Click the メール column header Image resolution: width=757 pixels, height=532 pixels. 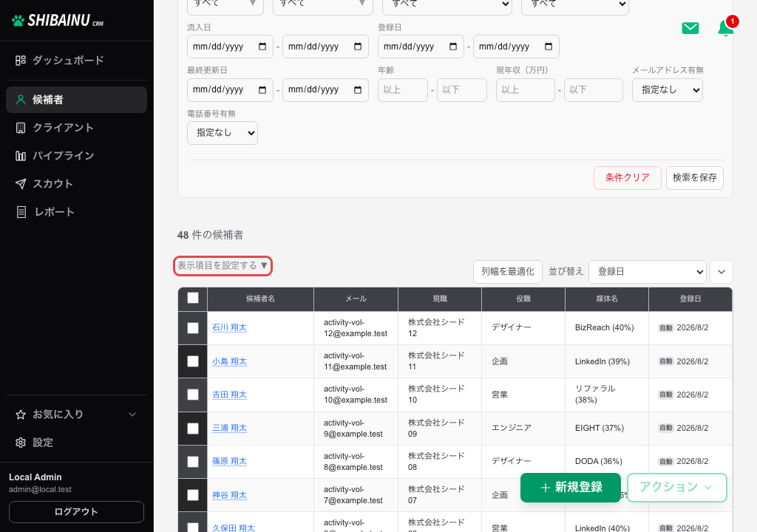(356, 299)
